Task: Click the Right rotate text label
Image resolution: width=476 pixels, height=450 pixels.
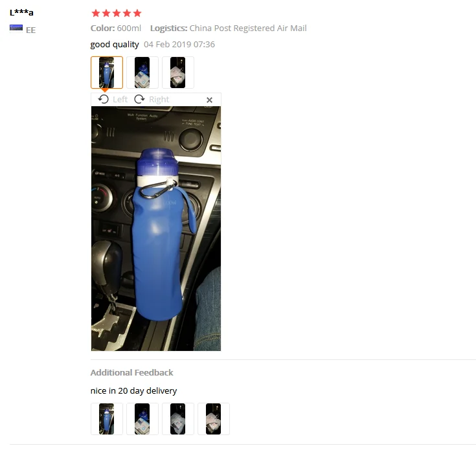Action: [159, 100]
